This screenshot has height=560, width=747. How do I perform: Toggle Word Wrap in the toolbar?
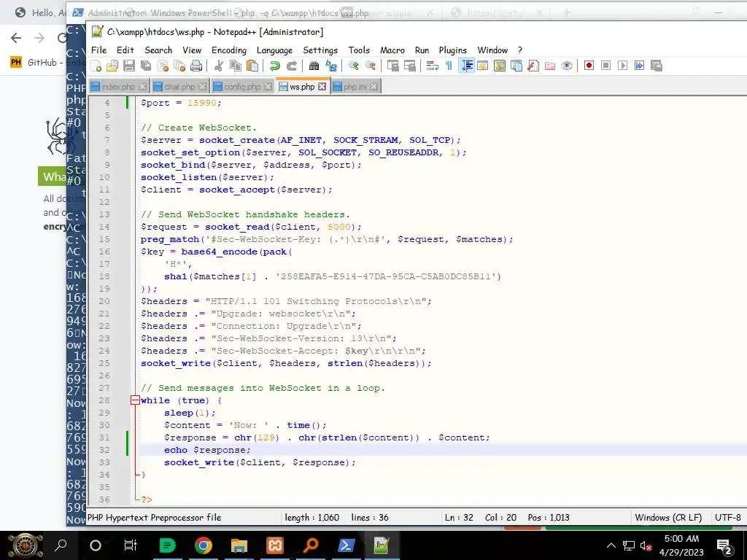click(x=432, y=66)
